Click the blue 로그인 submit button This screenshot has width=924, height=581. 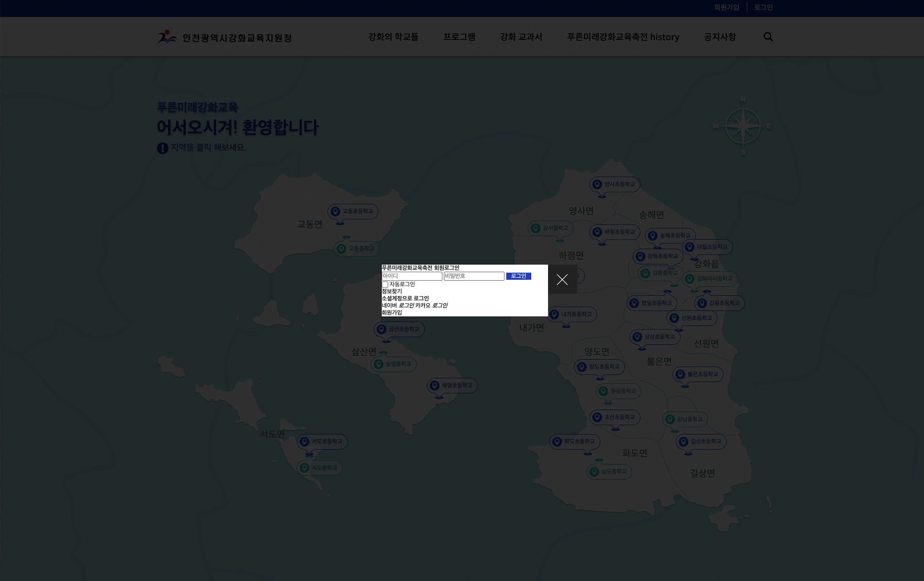tap(518, 276)
